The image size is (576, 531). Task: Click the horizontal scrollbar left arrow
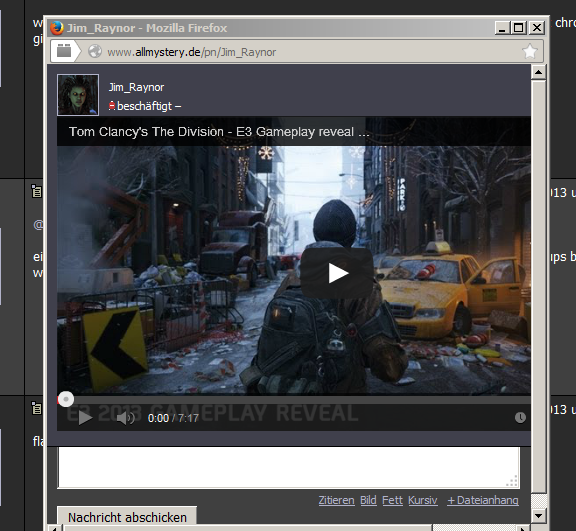[x=55, y=528]
